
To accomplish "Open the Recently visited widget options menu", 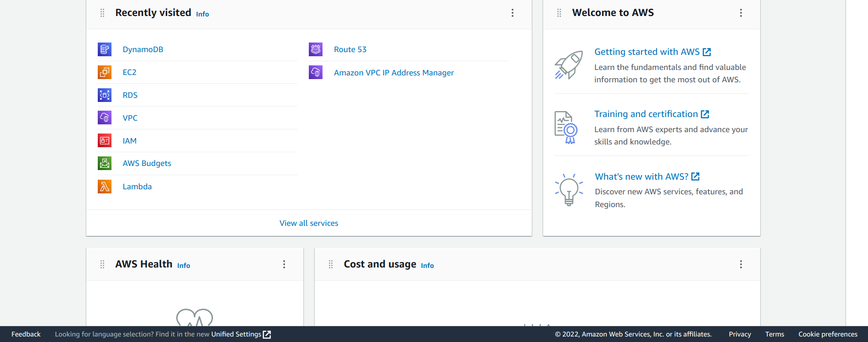I will 513,13.
